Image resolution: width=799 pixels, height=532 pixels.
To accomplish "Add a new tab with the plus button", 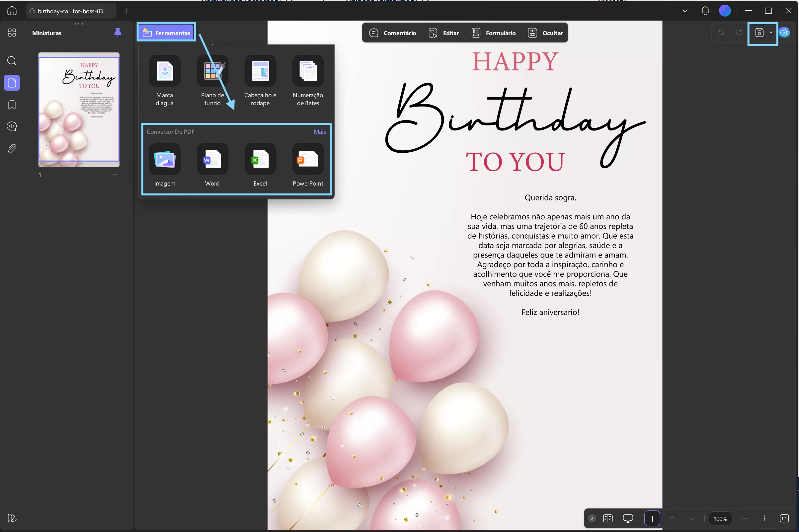I will click(126, 11).
